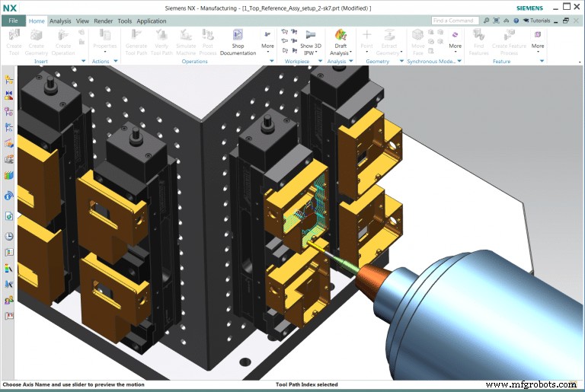This screenshot has height=392, width=585.
Task: Switch to the Application tab
Action: tap(152, 21)
